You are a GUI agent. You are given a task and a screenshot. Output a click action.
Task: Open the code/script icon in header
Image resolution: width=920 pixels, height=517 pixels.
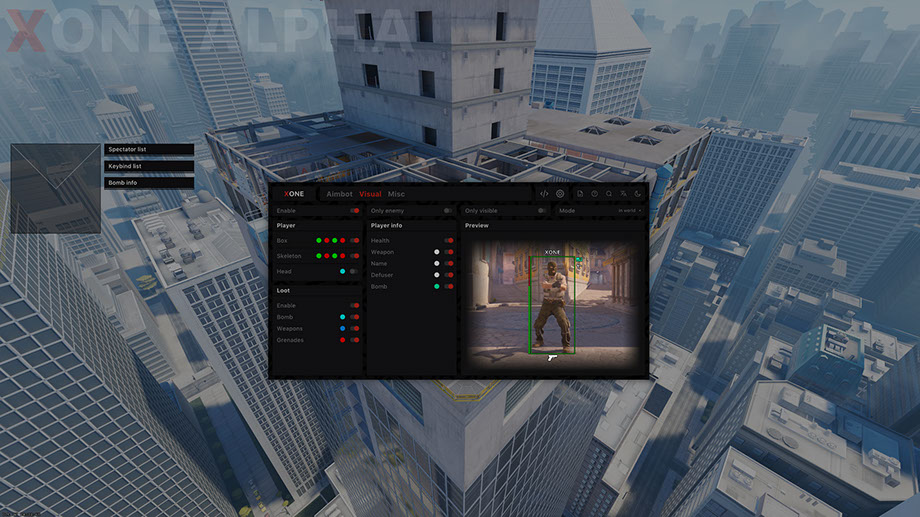[x=544, y=194]
